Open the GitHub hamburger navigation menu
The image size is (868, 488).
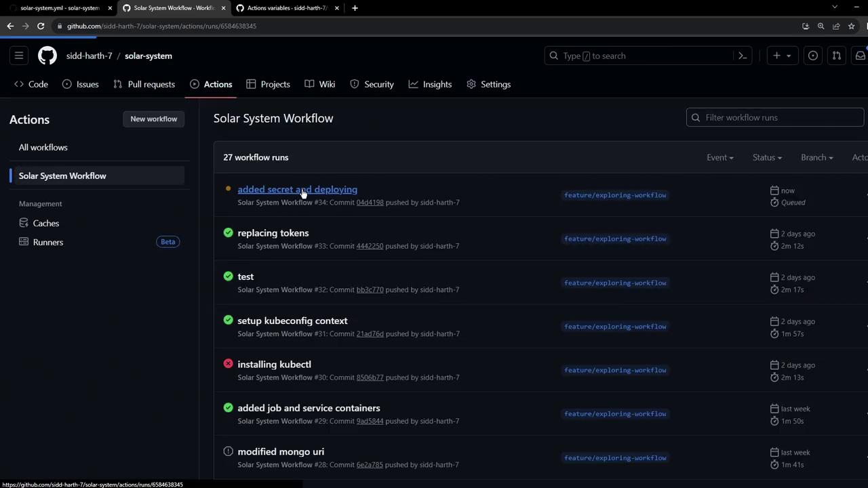19,56
